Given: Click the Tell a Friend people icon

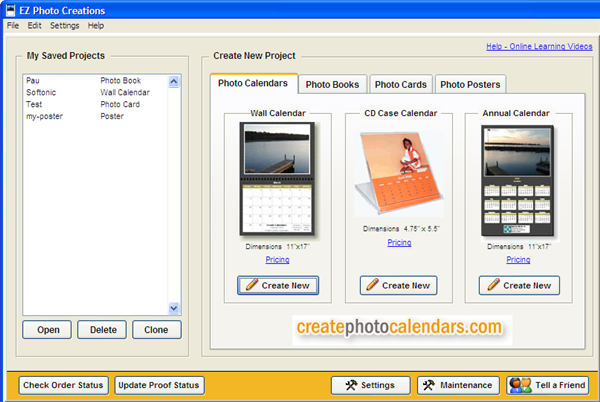Looking at the screenshot, I should pyautogui.click(x=520, y=385).
